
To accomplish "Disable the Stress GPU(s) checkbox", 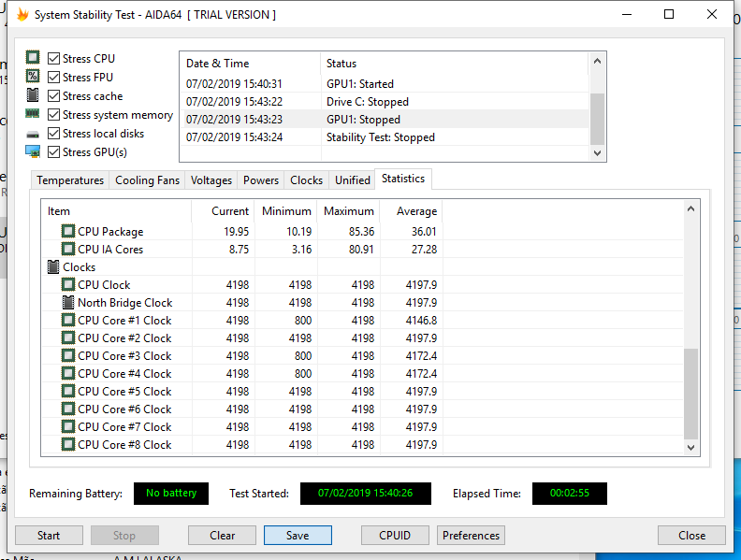I will (x=54, y=152).
